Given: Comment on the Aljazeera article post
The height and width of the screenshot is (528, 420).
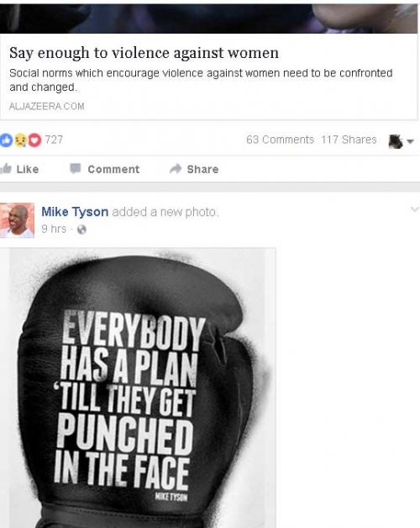Looking at the screenshot, I should click(105, 169).
